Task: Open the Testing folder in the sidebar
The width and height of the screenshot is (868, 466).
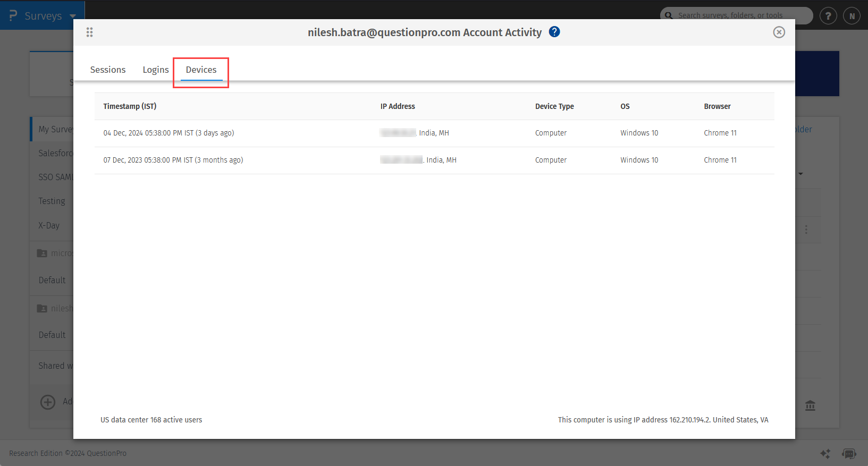Action: [52, 201]
